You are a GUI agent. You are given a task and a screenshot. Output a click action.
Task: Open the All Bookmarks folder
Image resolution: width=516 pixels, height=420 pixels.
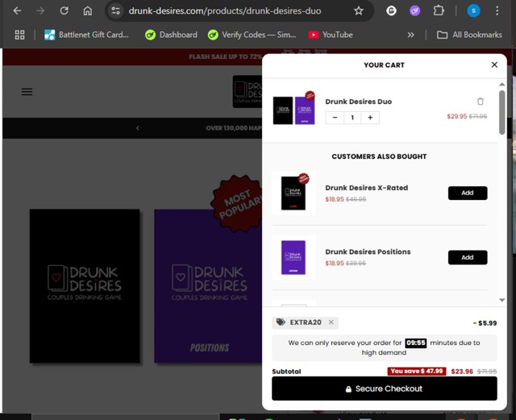click(469, 35)
